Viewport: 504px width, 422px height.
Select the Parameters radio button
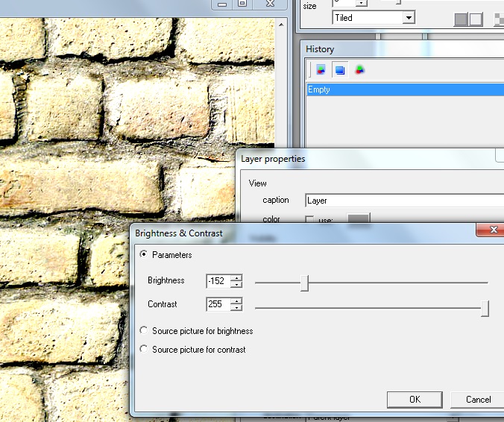[144, 255]
